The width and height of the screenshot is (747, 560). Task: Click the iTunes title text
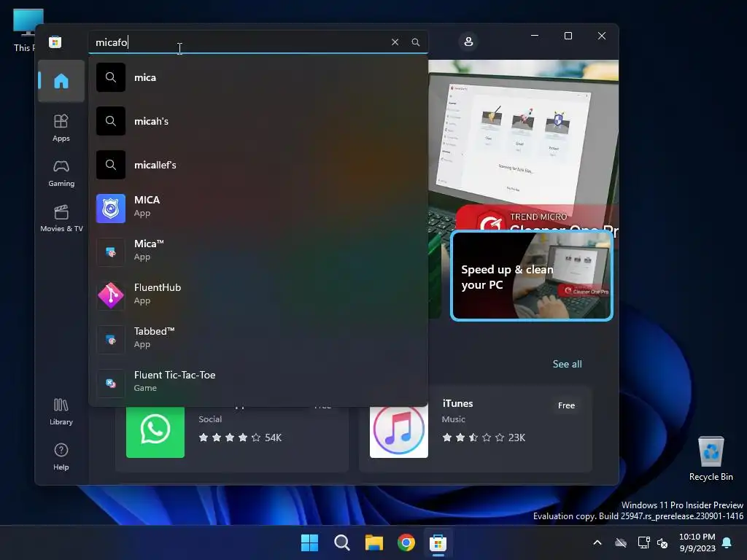(458, 403)
